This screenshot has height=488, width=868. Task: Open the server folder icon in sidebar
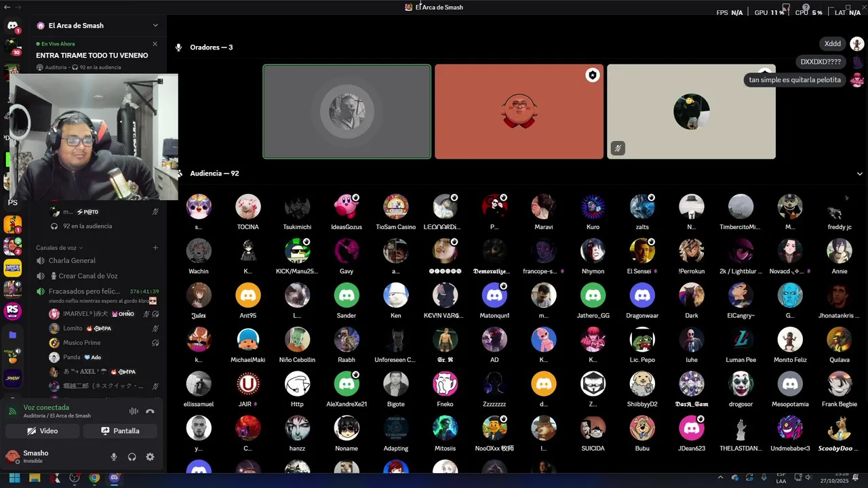12,335
